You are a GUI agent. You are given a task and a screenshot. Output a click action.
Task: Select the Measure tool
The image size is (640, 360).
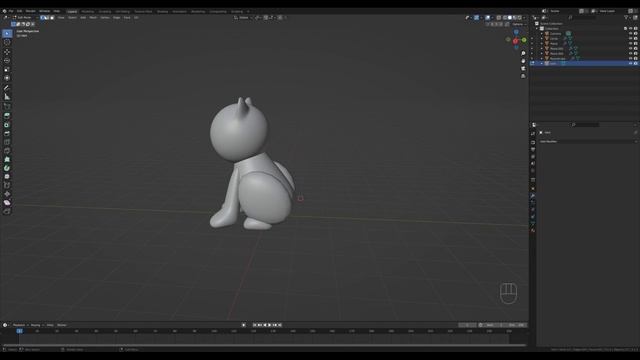7,97
